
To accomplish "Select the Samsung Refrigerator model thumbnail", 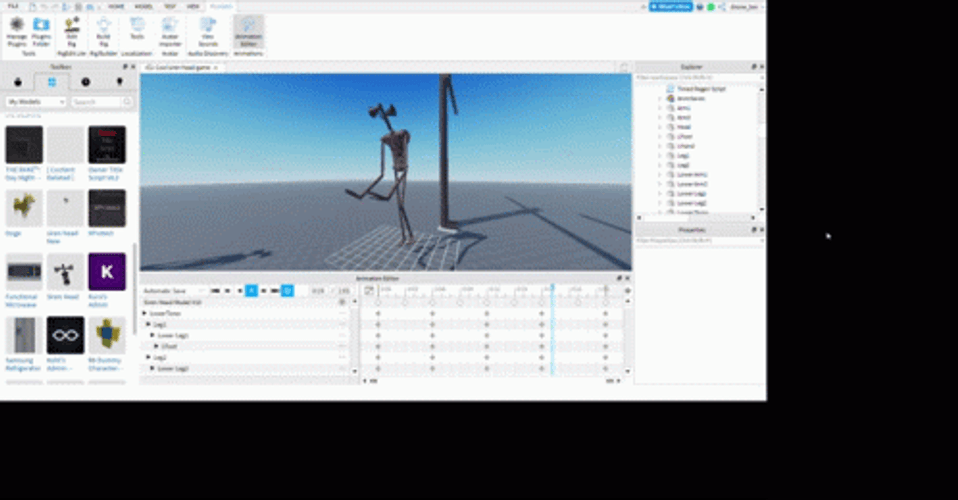I will (x=24, y=335).
